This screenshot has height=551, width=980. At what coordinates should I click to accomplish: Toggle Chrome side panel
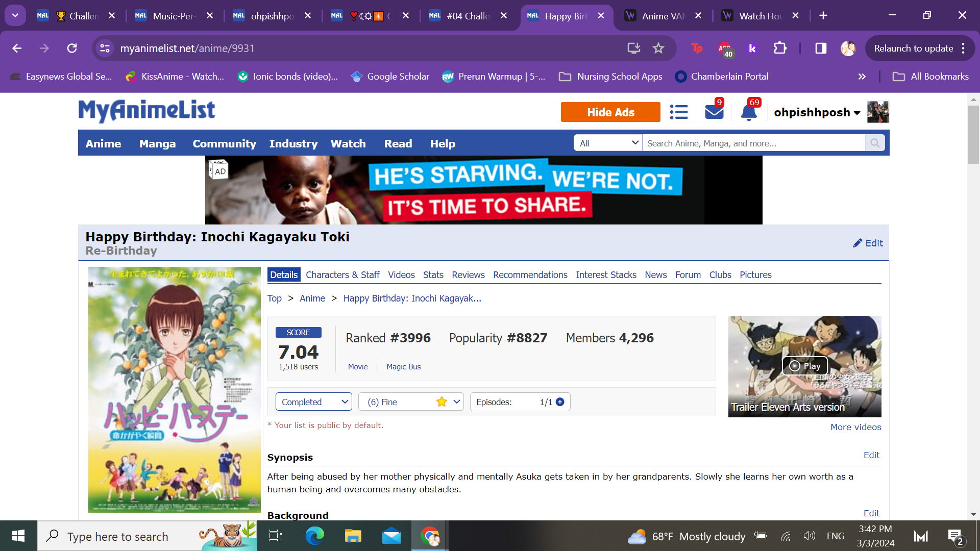[820, 48]
